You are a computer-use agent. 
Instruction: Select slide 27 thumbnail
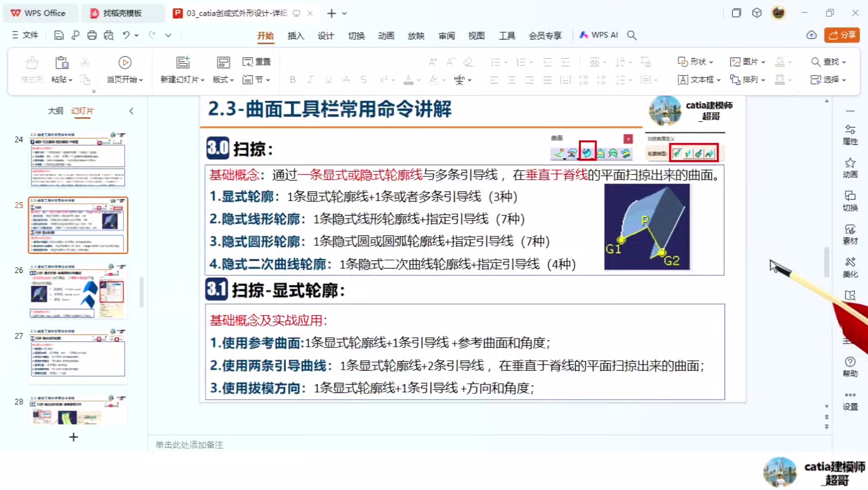tap(78, 356)
